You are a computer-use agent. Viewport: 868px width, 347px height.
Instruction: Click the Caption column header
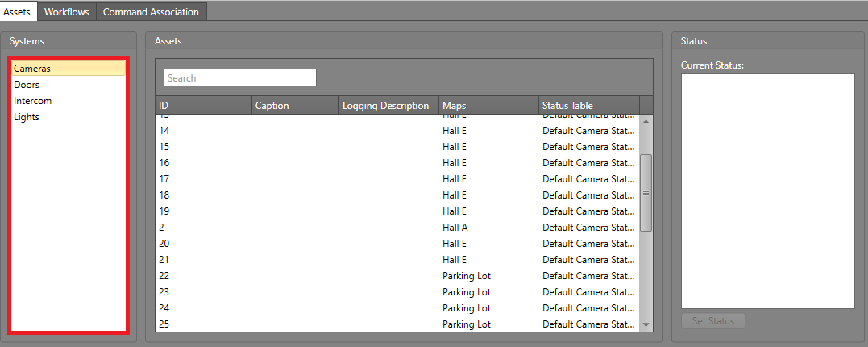point(295,106)
